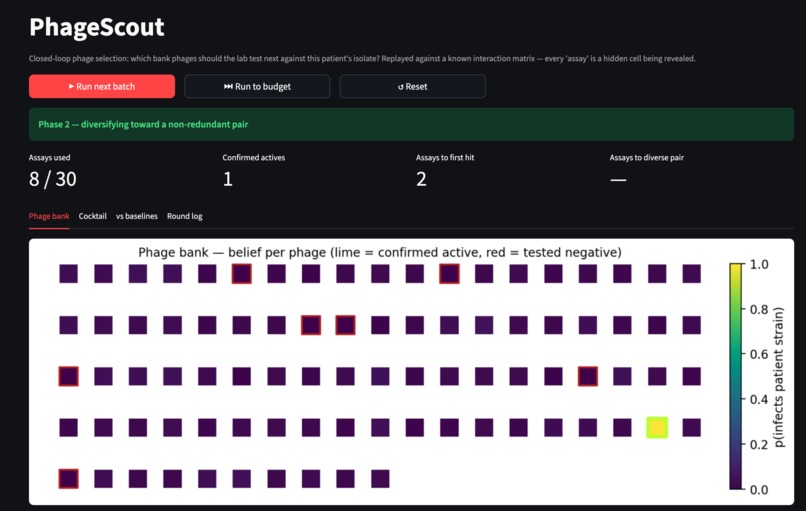Click the 'Assays to first hit' label
This screenshot has height=511, width=806.
(445, 158)
